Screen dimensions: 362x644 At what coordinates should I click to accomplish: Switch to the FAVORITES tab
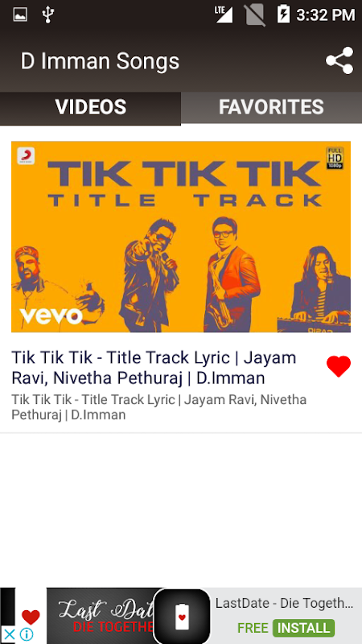pos(271,107)
